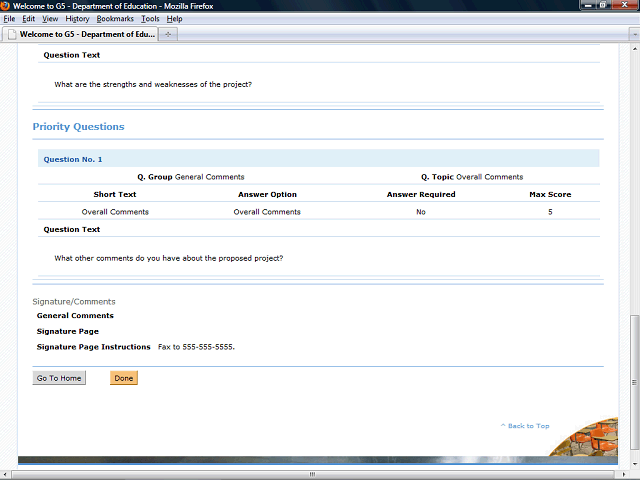Screen dimensions: 640x480
Task: Open a new tab with the plus button
Action: point(168,33)
